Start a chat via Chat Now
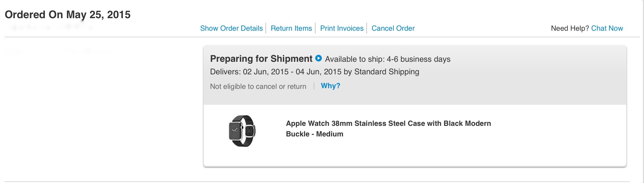Viewport: 644px width, 183px height. pos(607,28)
